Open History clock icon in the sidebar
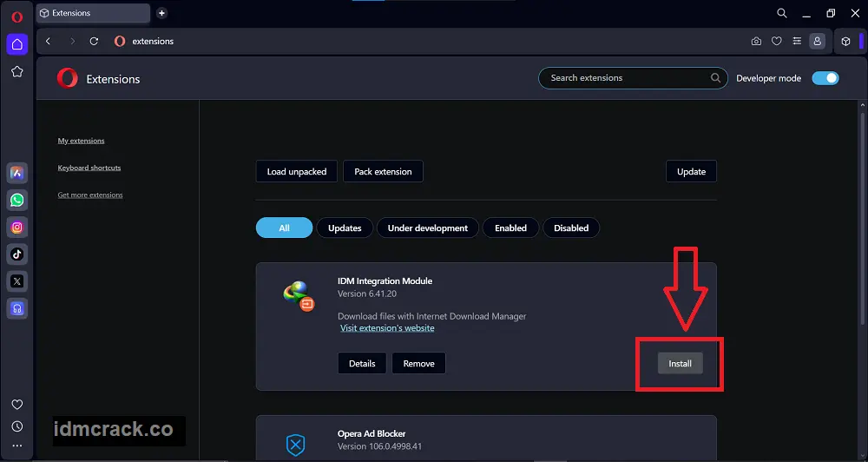The height and width of the screenshot is (462, 868). point(17,426)
